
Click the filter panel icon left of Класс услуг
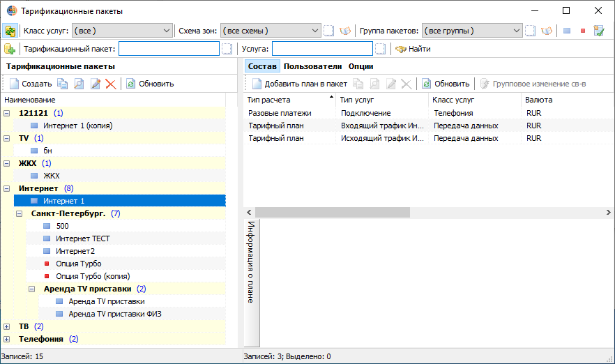point(10,31)
